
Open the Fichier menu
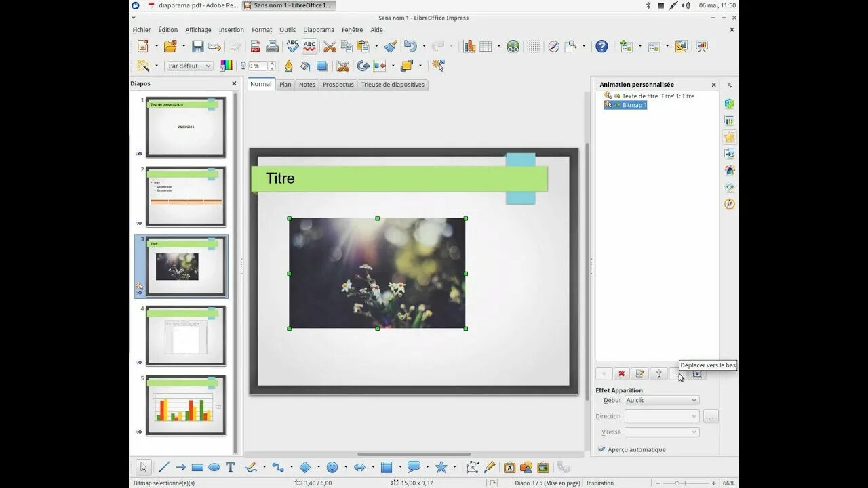(x=142, y=30)
